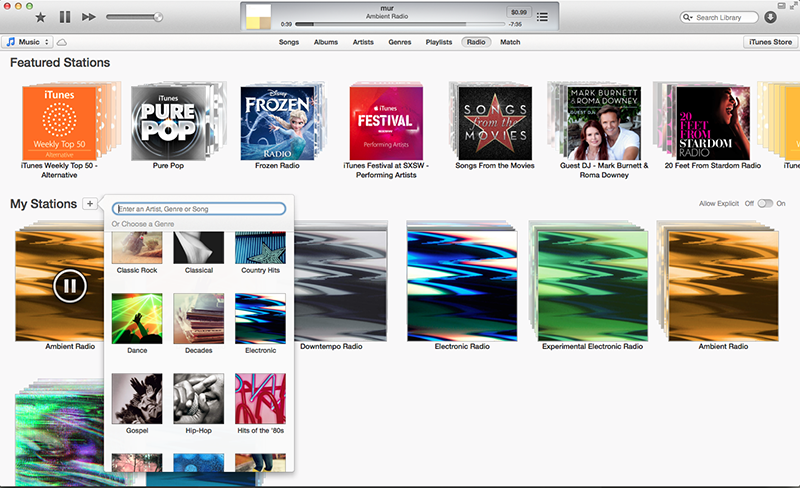Screen dimensions: 800x488
Task: Click the "Ambient Radio" text in the player
Action: tap(387, 16)
